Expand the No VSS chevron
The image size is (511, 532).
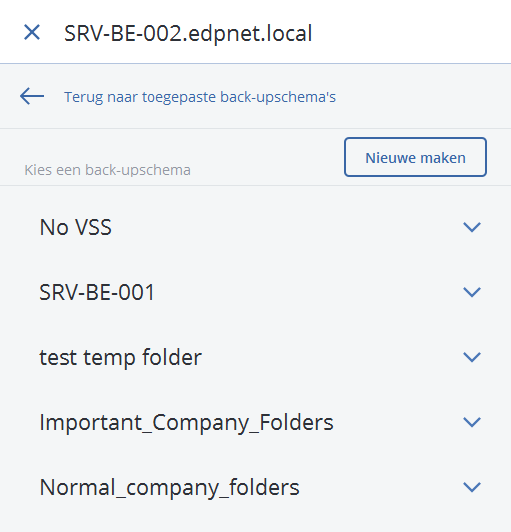(472, 227)
